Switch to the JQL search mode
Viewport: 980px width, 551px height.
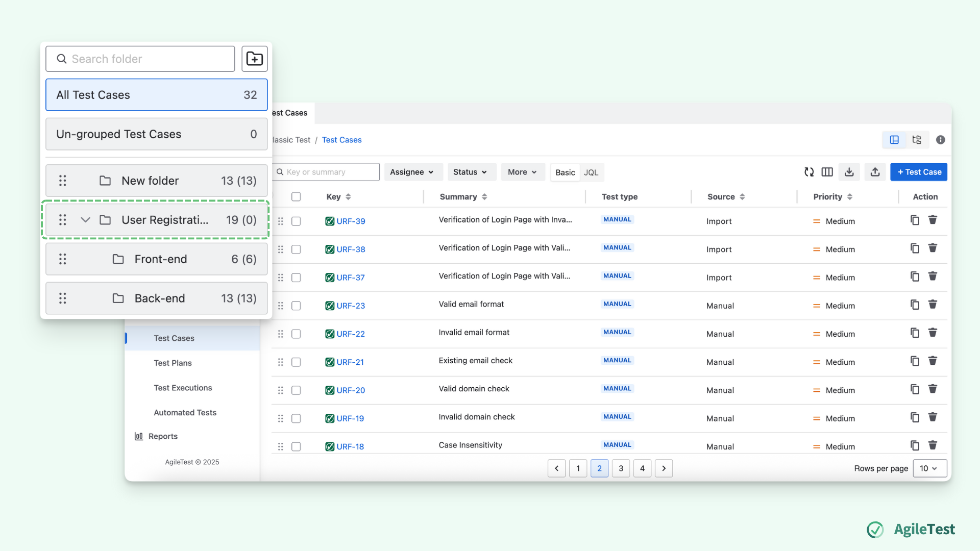point(591,172)
